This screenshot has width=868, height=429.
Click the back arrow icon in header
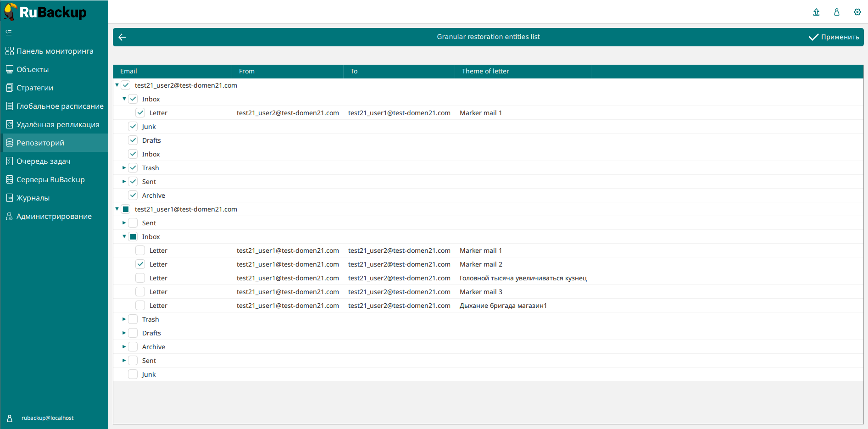pyautogui.click(x=122, y=37)
